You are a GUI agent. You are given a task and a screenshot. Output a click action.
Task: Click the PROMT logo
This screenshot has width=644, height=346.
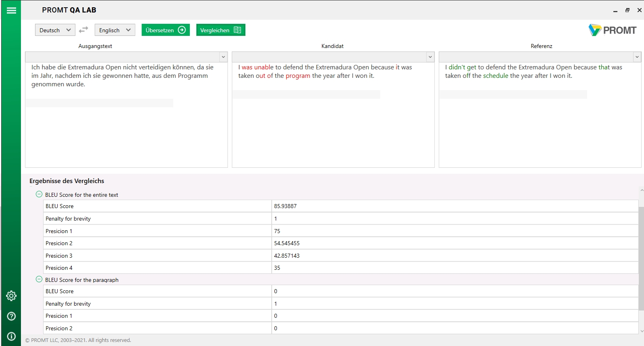coord(612,30)
